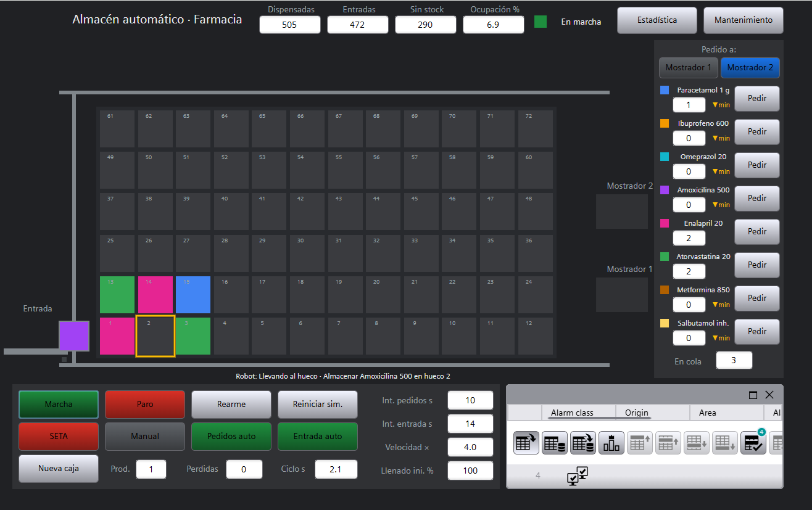
Task: Go to the next alarm line
Action: [x=696, y=442]
